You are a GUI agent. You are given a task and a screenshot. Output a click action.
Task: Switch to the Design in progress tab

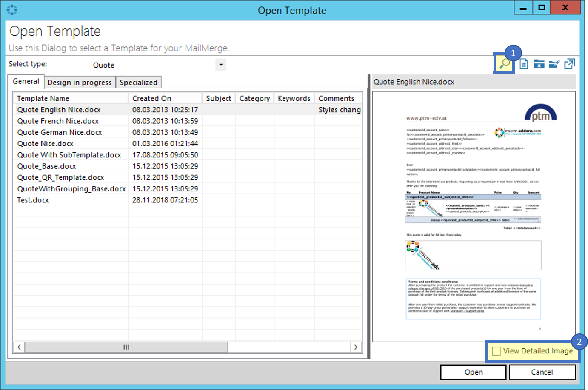[x=79, y=82]
